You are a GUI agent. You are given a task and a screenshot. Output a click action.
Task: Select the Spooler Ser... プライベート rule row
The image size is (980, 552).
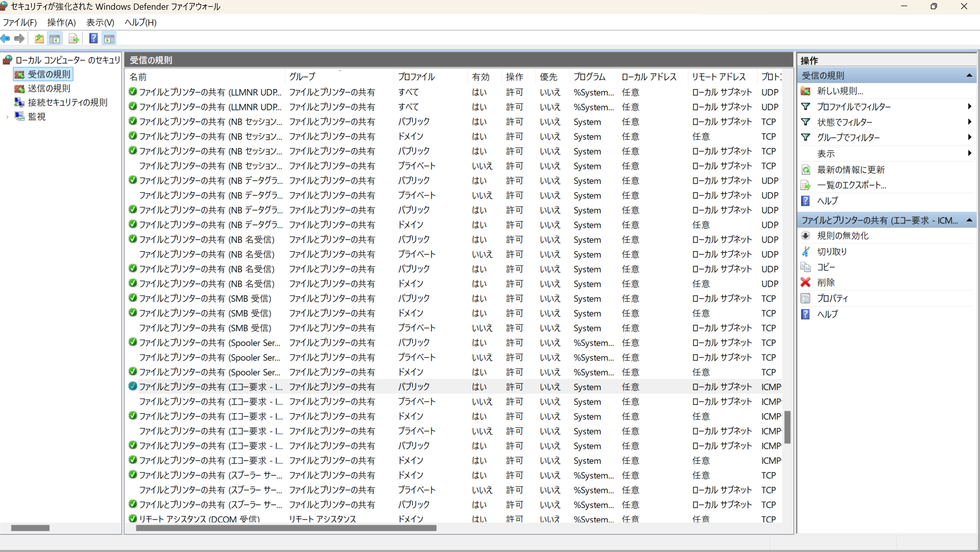(454, 357)
